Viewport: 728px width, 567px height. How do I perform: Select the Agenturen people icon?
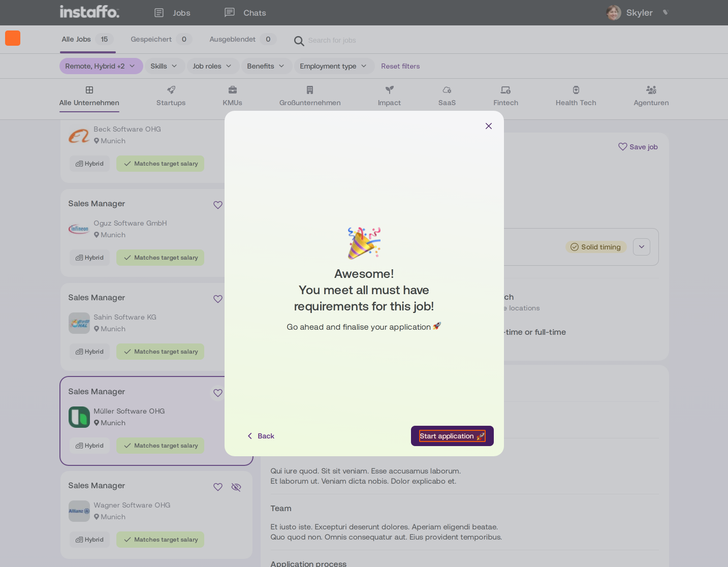click(x=651, y=90)
